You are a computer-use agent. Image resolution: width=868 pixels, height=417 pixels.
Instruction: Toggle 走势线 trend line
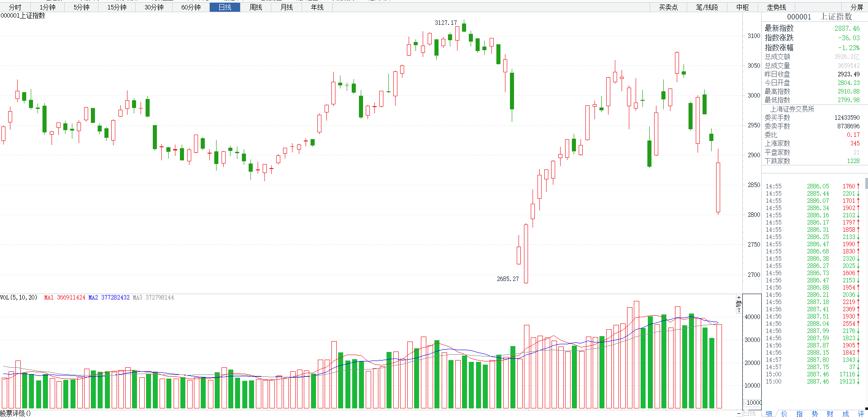[776, 7]
